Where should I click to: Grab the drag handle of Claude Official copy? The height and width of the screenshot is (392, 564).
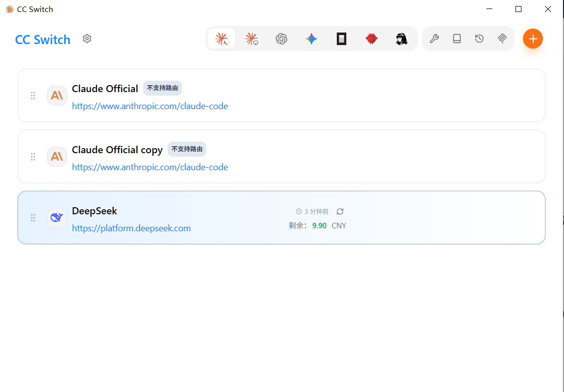33,157
